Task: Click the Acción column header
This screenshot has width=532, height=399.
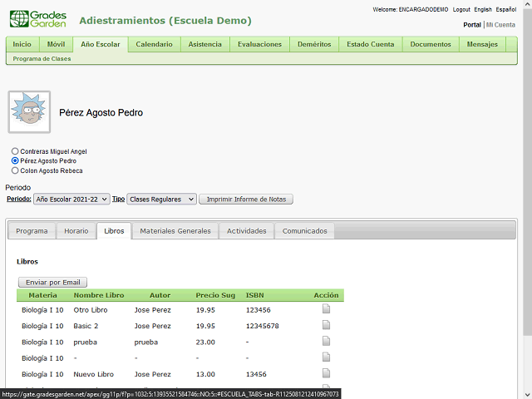Action: (326, 295)
